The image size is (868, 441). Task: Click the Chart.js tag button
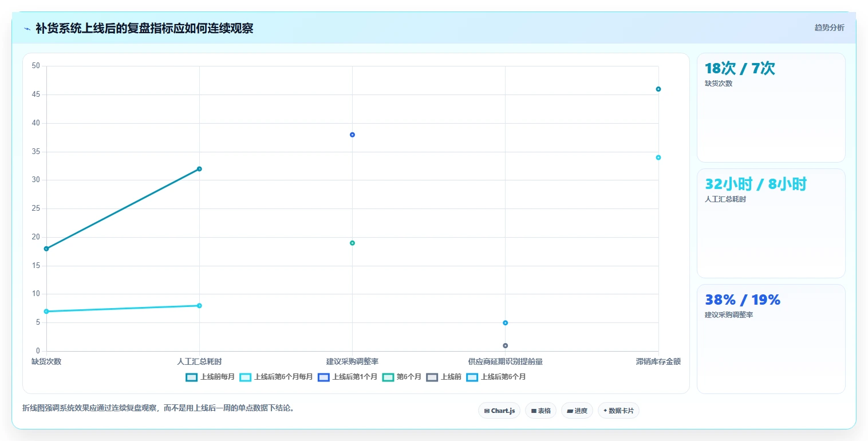click(499, 411)
